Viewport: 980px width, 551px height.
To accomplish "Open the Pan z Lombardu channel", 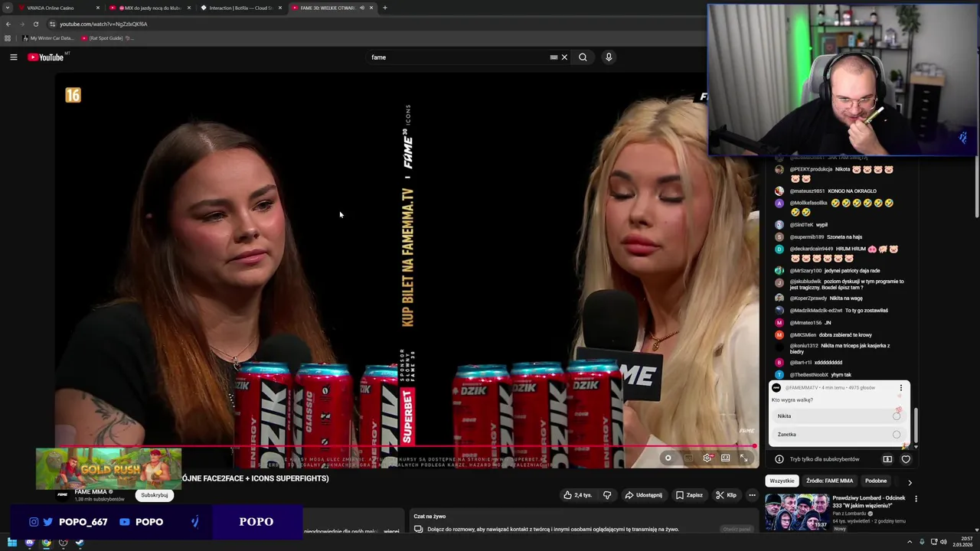I will pyautogui.click(x=851, y=514).
